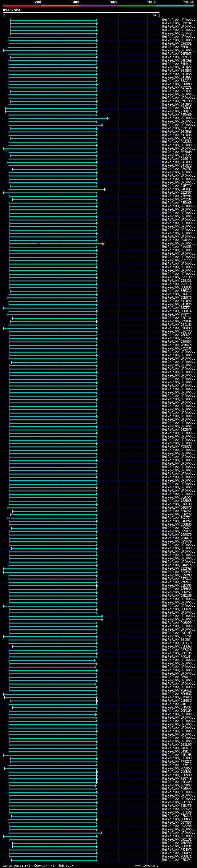Click the UniRef100_P10853 row label
Screen dimensions: 197x868
177,247
